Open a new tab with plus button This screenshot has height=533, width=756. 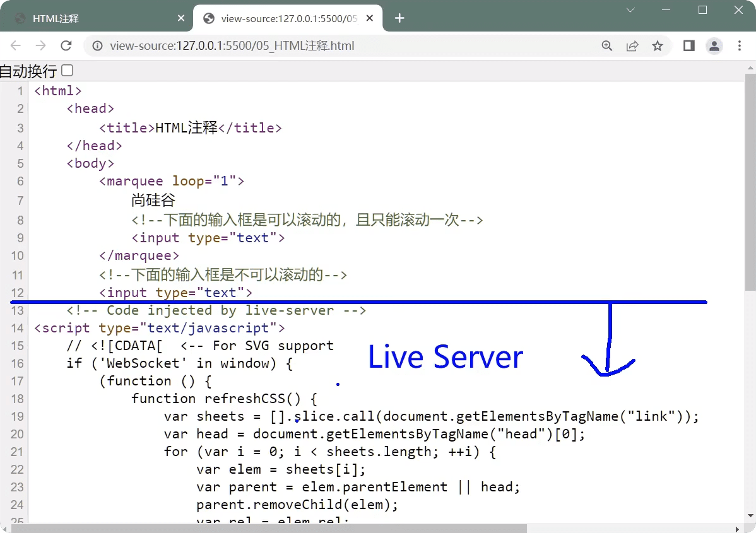click(399, 18)
